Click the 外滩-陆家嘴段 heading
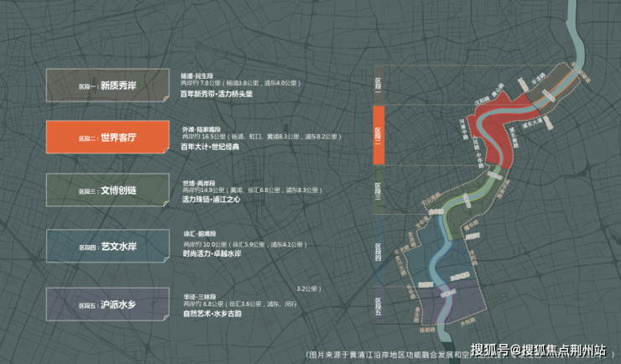 click(x=201, y=129)
